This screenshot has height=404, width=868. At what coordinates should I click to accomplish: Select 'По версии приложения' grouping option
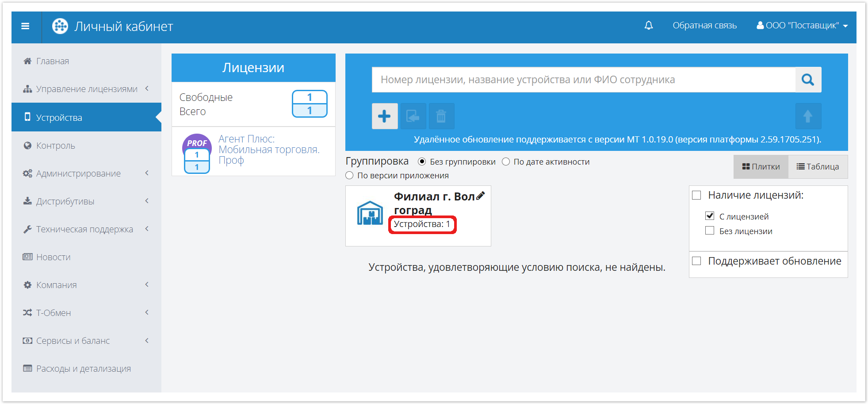point(350,176)
